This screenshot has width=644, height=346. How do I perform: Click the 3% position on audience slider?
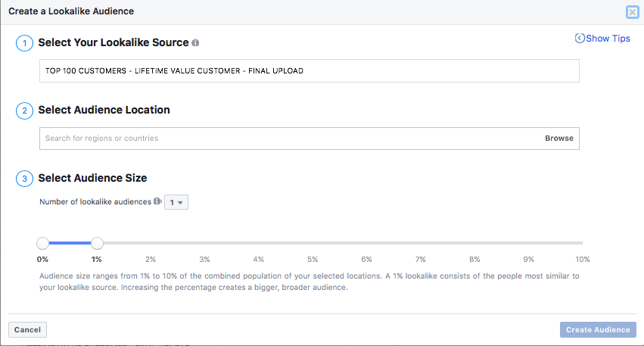(x=204, y=243)
